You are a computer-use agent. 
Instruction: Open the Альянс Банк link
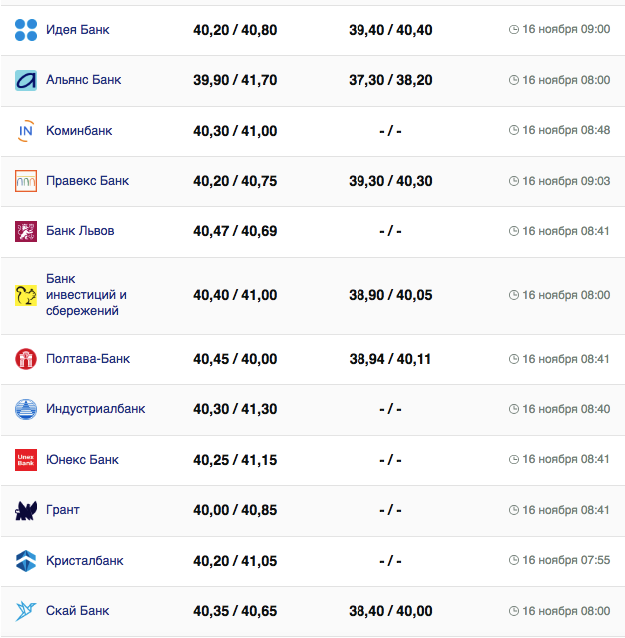pos(84,80)
